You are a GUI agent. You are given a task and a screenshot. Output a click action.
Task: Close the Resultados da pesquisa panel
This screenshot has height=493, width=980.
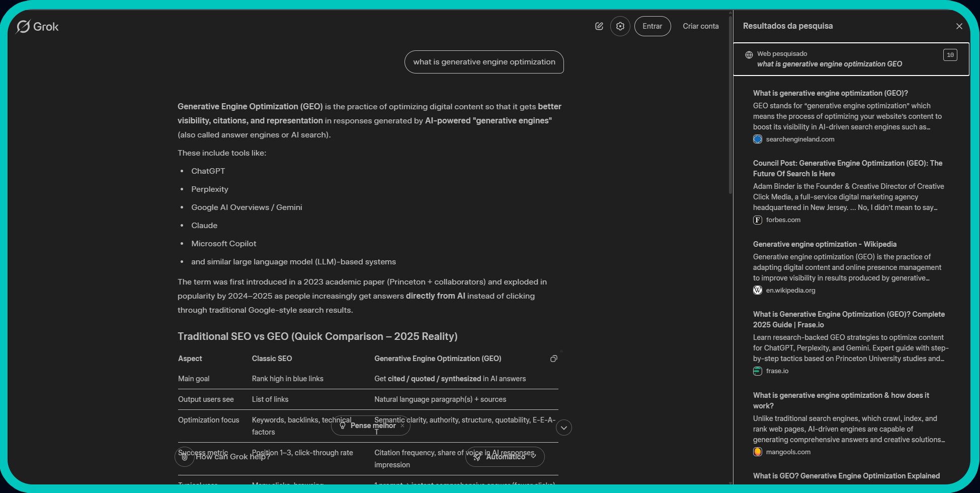pyautogui.click(x=958, y=26)
